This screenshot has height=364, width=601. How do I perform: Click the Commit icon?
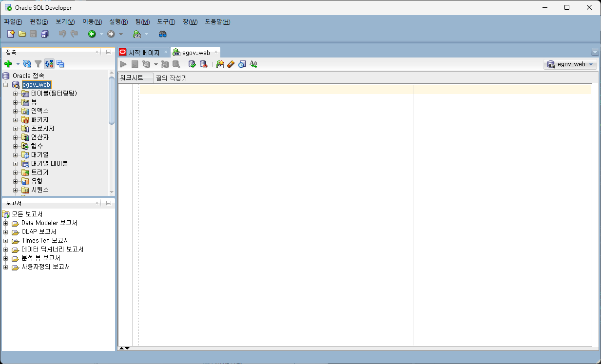(x=192, y=64)
